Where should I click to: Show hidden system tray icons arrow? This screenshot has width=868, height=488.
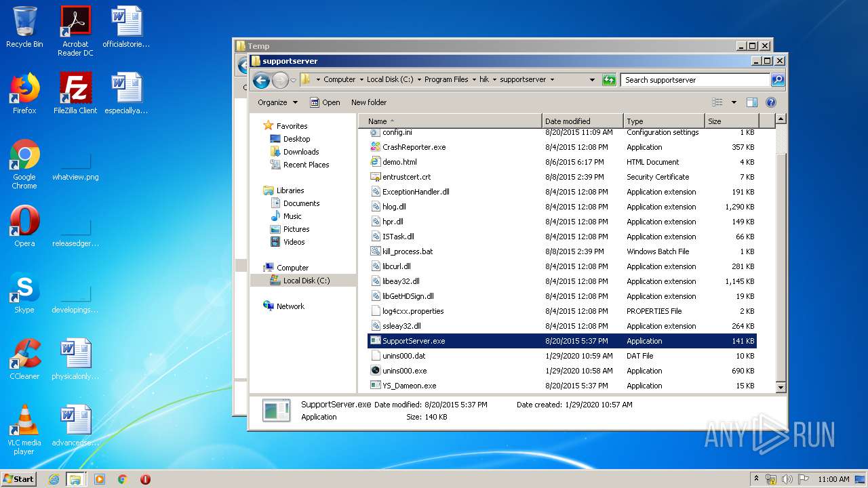(757, 479)
